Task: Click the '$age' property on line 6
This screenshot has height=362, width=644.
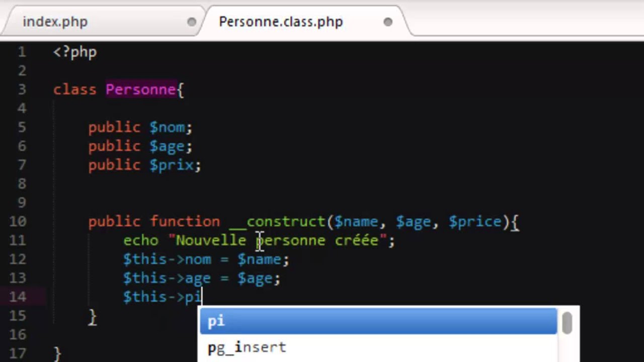Action: coord(167,147)
